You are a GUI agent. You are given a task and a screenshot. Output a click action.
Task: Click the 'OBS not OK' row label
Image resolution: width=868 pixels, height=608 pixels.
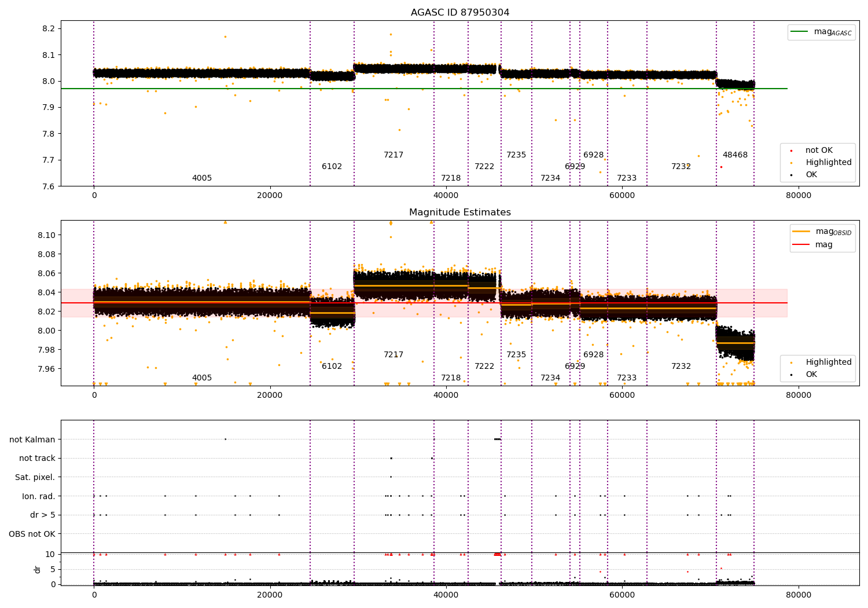tap(32, 534)
